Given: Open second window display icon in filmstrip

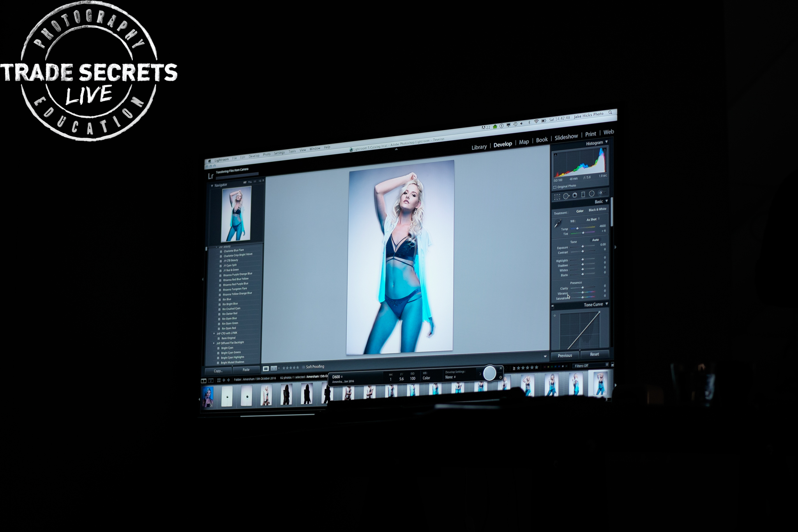Looking at the screenshot, I should pos(211,381).
